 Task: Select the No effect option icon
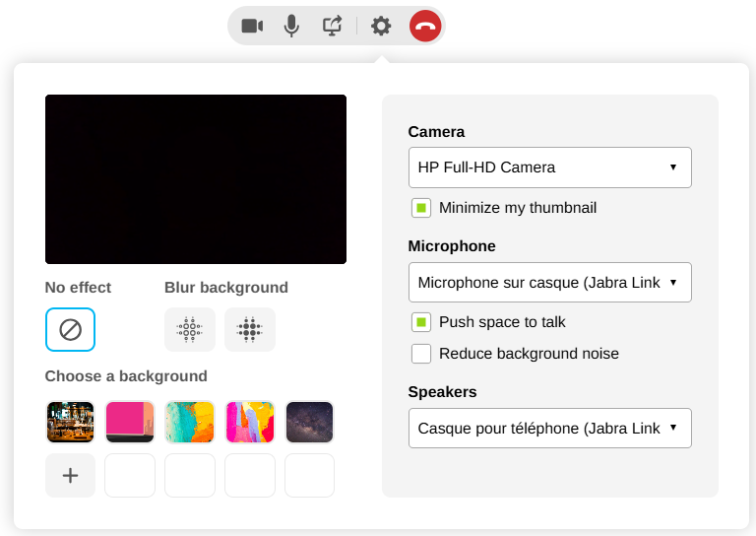click(70, 329)
